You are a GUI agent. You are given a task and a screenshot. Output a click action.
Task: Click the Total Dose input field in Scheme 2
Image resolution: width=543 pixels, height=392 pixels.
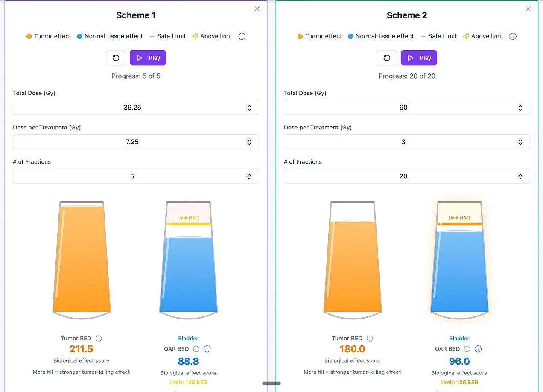pos(403,108)
